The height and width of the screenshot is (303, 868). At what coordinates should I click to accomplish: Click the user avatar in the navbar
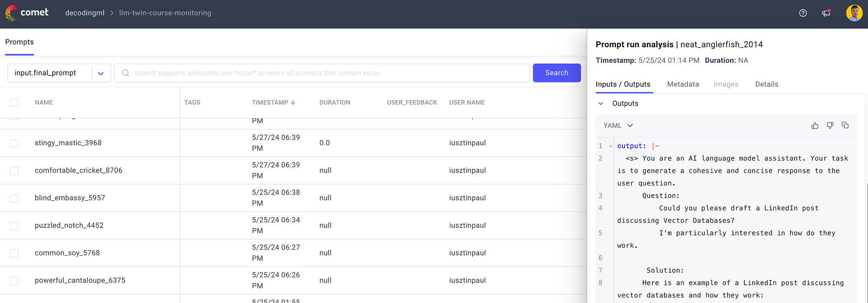tap(854, 13)
